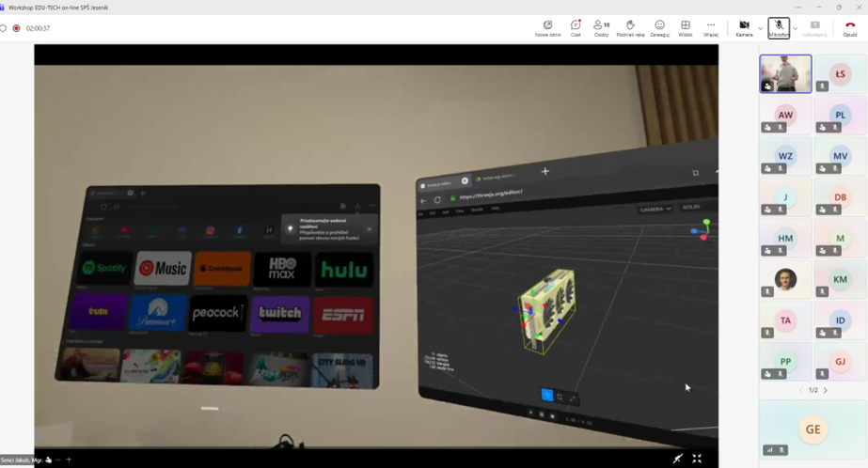868x468 pixels.
Task: Open the Czat chat panel
Action: click(x=576, y=28)
